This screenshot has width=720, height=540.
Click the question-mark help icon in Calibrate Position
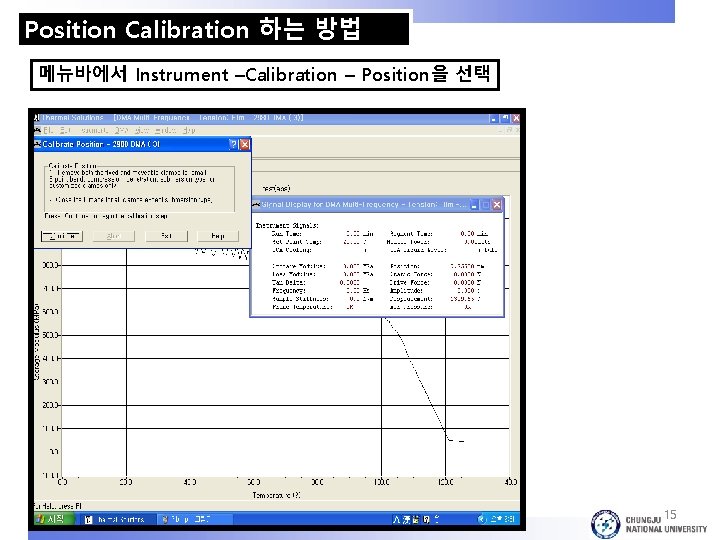[233, 145]
